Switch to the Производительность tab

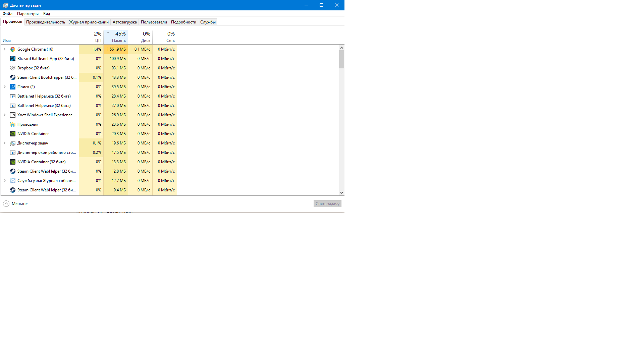[x=46, y=22]
